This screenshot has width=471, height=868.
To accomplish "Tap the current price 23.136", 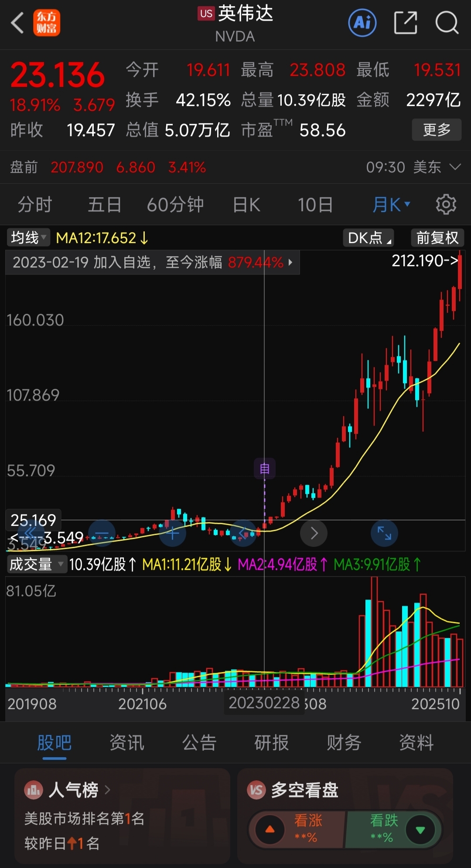I will point(58,75).
